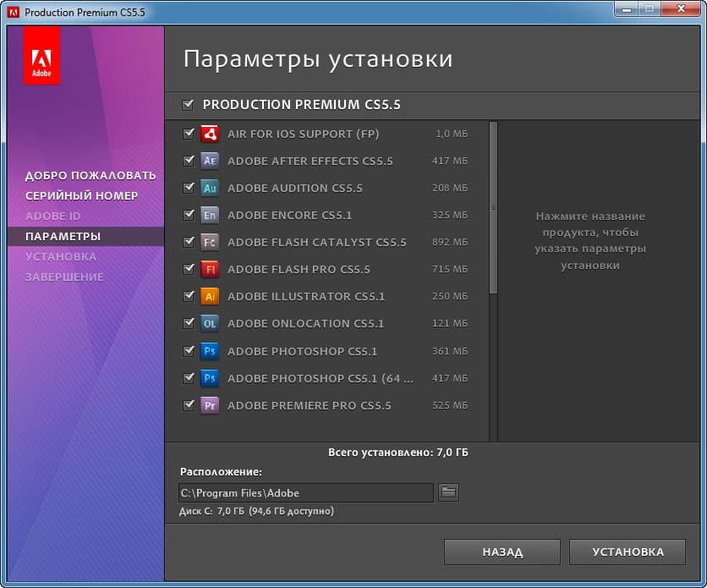This screenshot has height=588, width=707.
Task: Uncheck Adobe Audition CS5.5 checkbox
Action: tap(189, 188)
